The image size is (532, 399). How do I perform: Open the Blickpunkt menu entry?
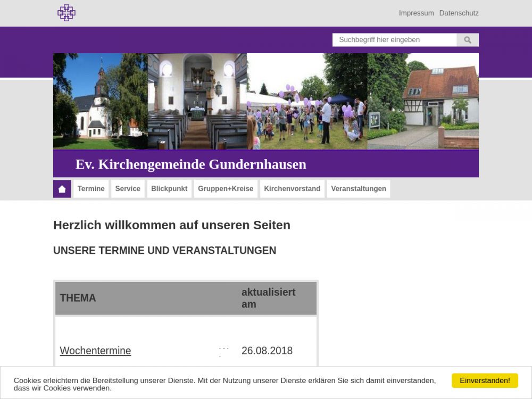click(x=169, y=189)
